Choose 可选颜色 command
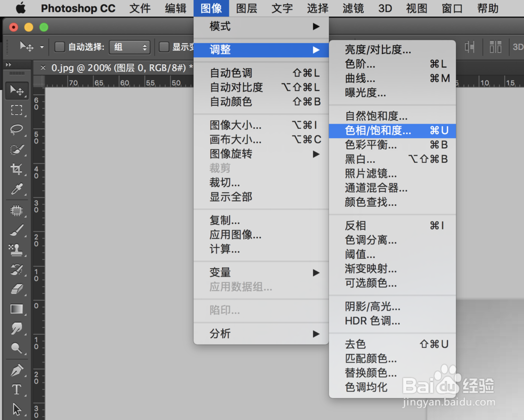 (x=392, y=283)
